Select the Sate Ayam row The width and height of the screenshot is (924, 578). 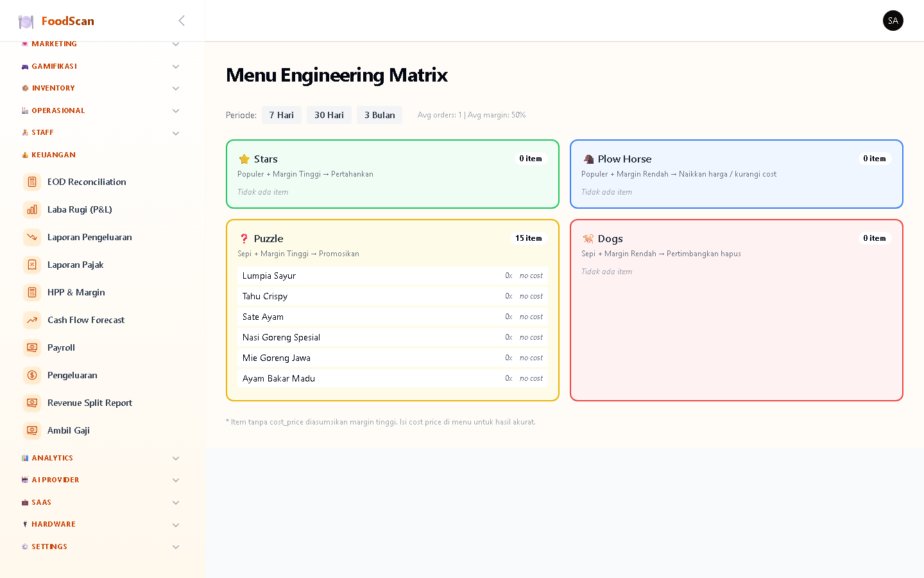point(393,317)
